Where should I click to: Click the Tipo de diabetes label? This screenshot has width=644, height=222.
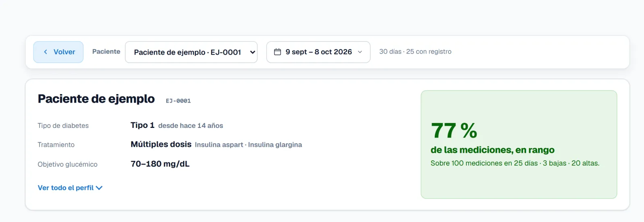pos(63,125)
